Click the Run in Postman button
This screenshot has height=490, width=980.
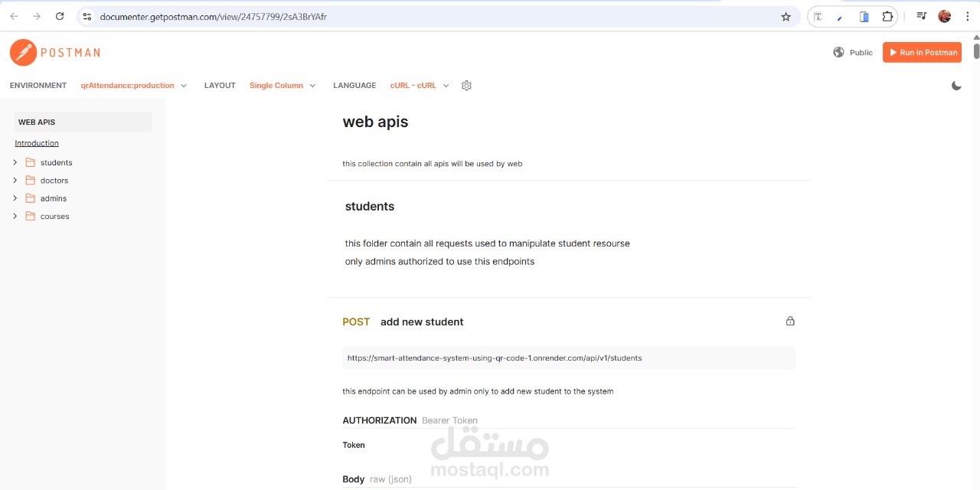[x=922, y=52]
